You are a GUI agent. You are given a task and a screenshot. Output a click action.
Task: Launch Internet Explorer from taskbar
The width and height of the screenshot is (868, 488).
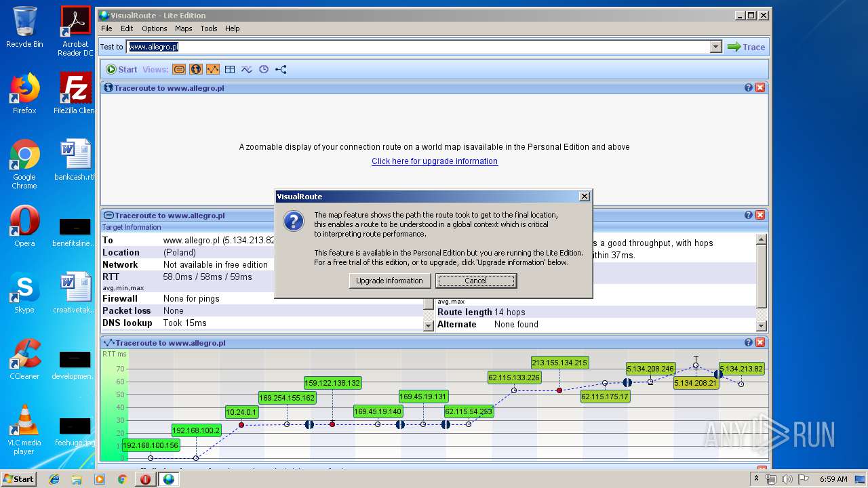coord(54,479)
